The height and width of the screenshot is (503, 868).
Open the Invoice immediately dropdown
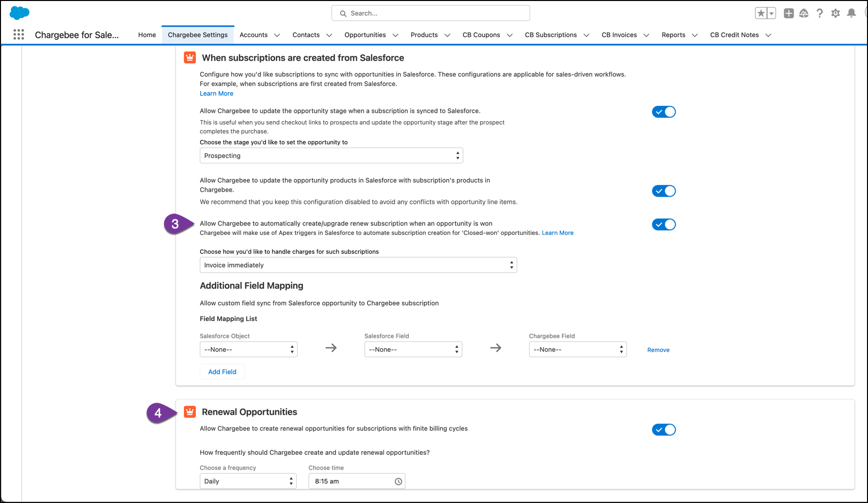(358, 265)
